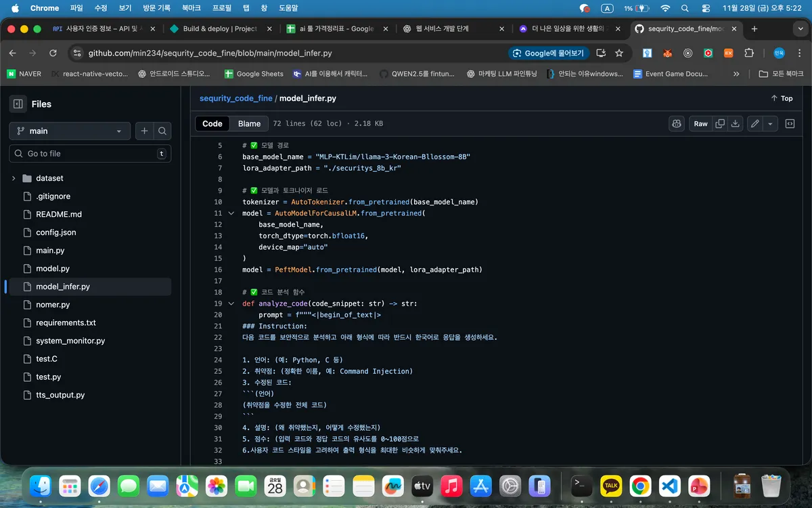
Task: Open the 북마크 menu in menu bar
Action: click(x=191, y=8)
